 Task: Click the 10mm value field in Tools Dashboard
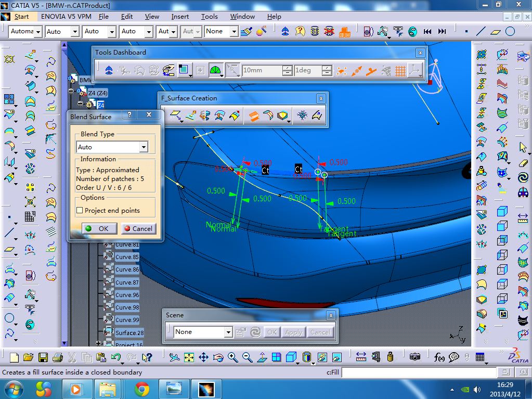[x=262, y=70]
